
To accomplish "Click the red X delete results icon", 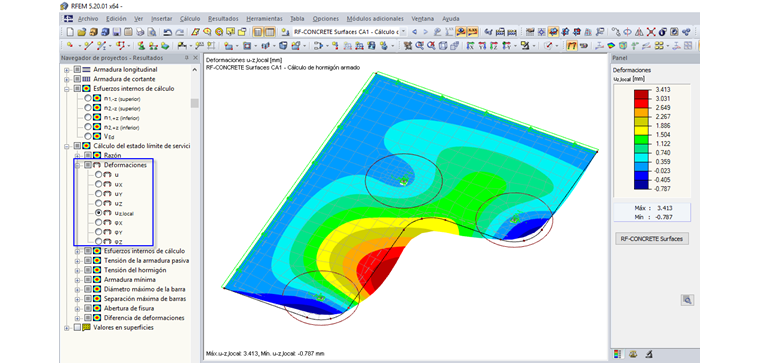I will tap(651, 32).
